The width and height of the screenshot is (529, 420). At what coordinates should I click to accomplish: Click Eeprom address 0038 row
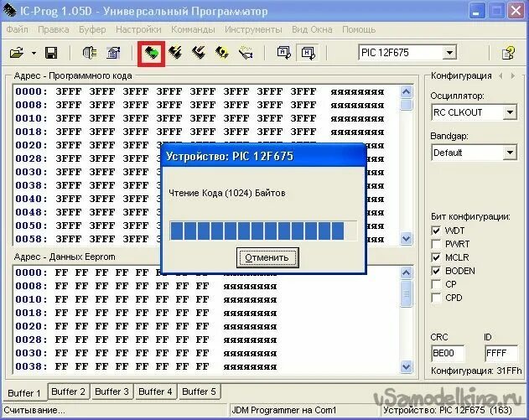[146, 366]
